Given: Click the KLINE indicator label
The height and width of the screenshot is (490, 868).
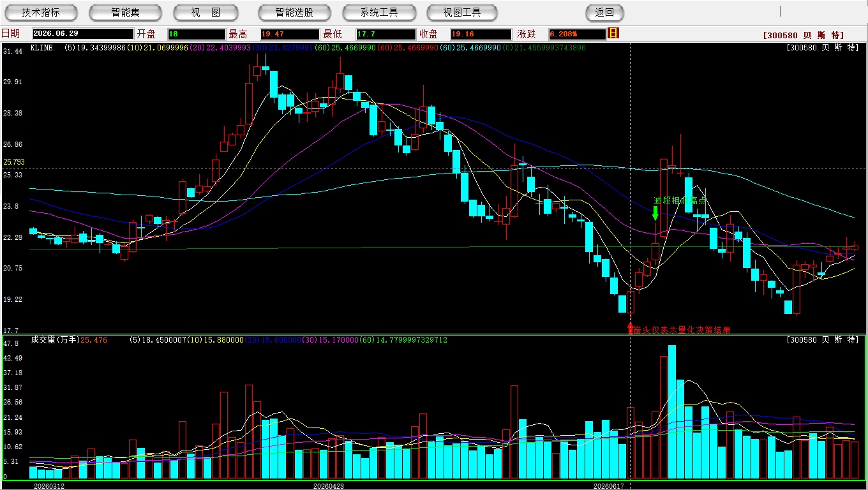Looking at the screenshot, I should click(41, 48).
